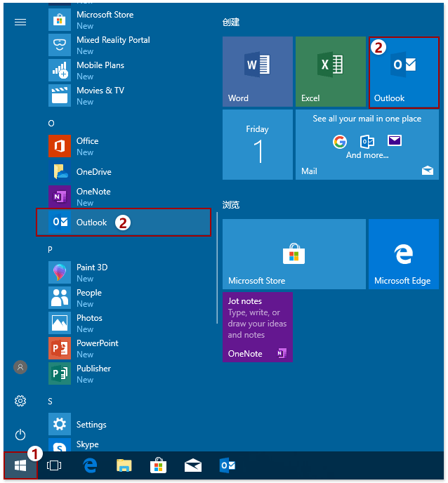Select Outlook in the apps list
Viewport: 448px width, 483px height.
[123, 223]
